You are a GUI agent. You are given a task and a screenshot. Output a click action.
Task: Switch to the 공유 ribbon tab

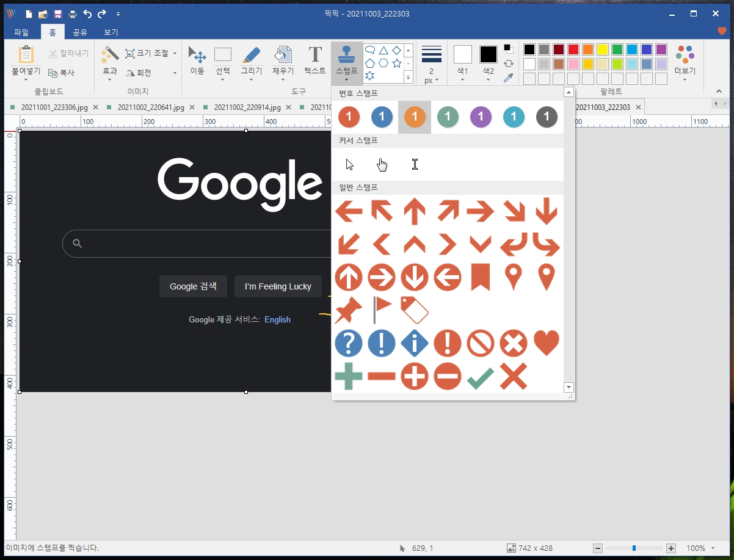(x=80, y=32)
